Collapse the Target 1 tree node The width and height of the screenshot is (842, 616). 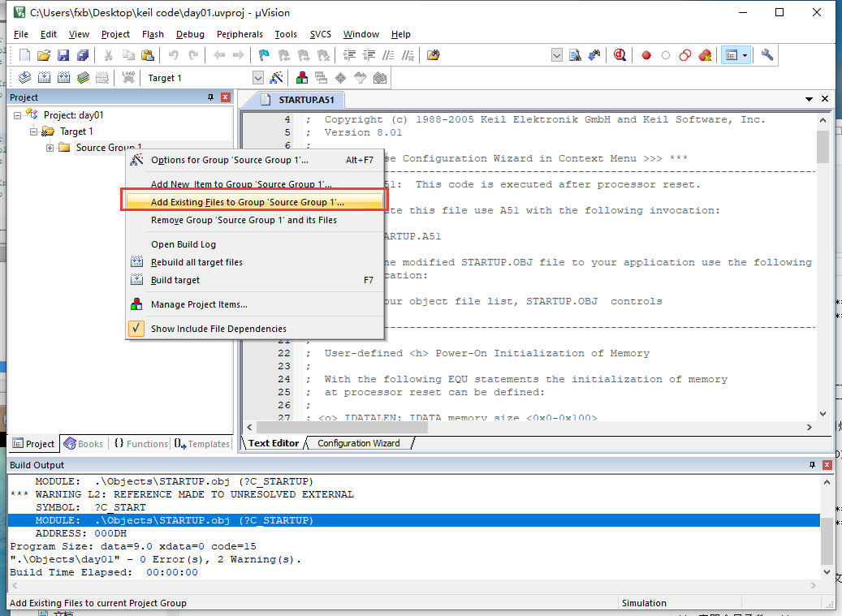(x=33, y=131)
